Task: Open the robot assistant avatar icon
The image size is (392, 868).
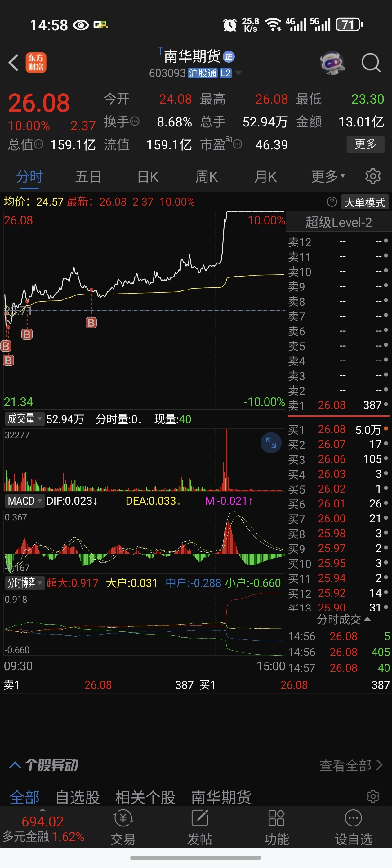Action: (332, 63)
